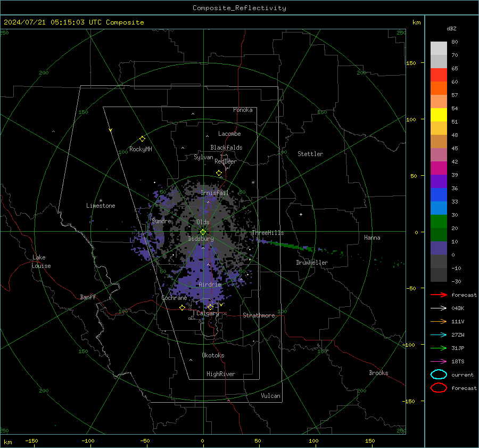Pick the green 31JP arrow legend icon

(x=439, y=348)
